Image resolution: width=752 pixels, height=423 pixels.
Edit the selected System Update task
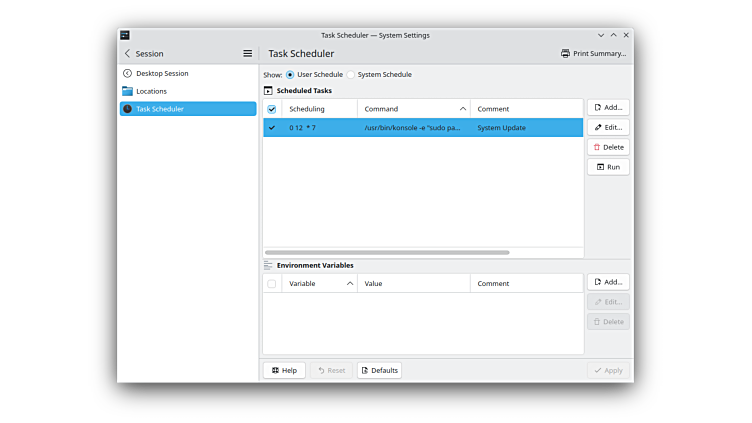point(608,127)
